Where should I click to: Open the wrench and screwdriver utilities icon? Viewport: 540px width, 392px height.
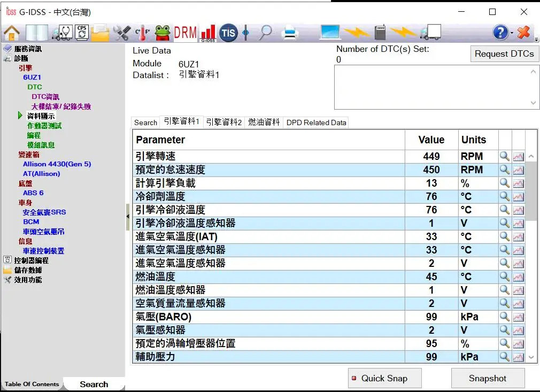[122, 33]
